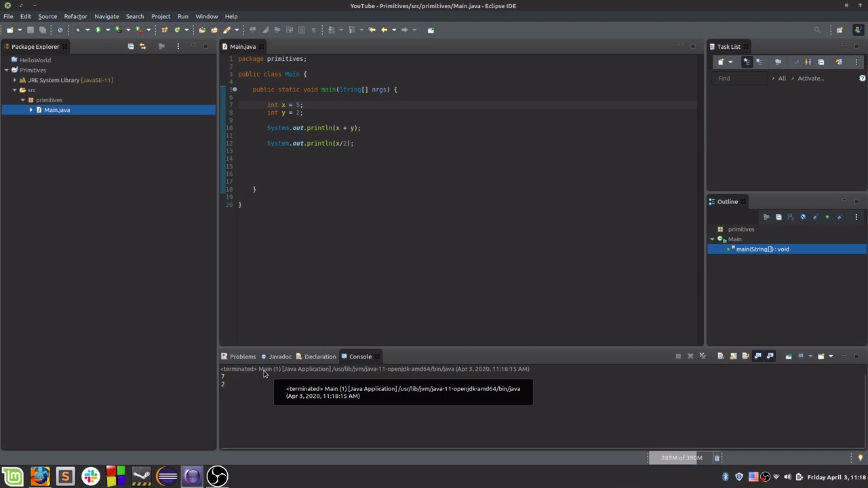Open the Project menu
Viewport: 868px width, 488px height.
161,16
